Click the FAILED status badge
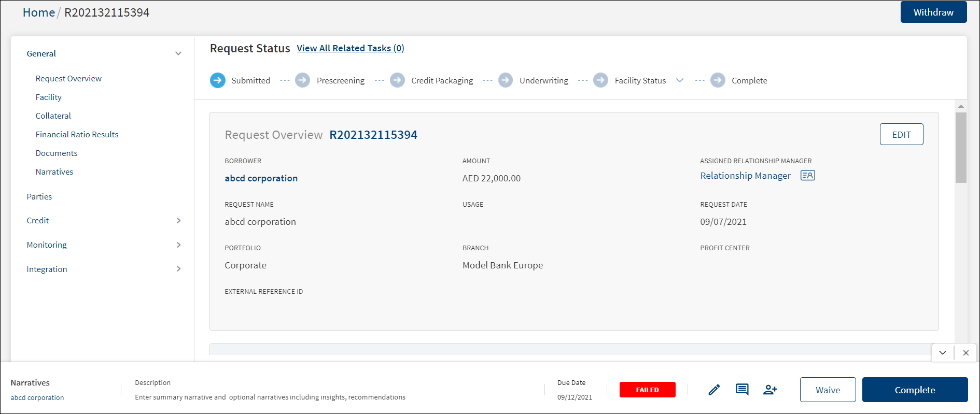 coord(648,390)
